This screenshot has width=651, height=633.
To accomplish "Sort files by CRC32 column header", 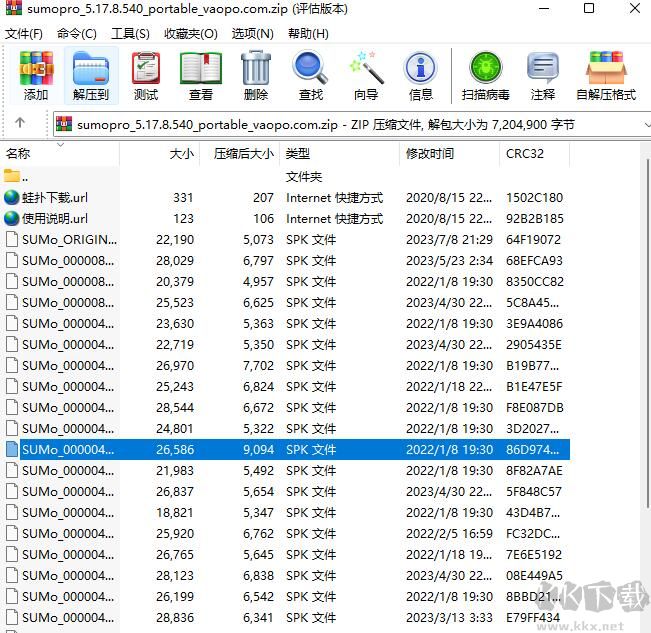I will 525,154.
